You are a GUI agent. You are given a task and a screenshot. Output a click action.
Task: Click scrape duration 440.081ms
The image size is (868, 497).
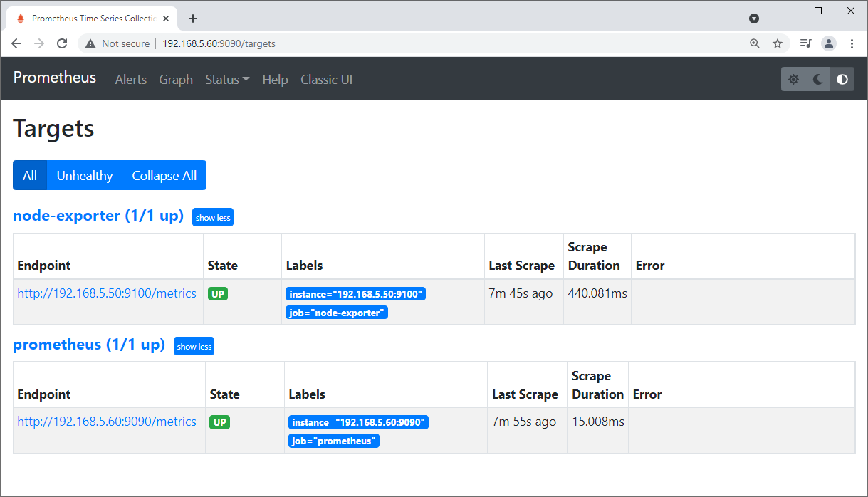(x=597, y=293)
